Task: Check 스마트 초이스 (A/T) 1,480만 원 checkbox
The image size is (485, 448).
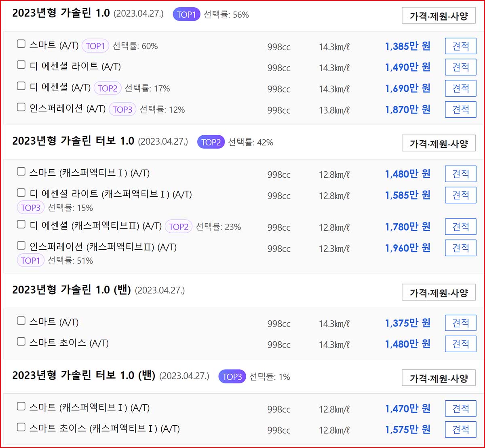Action: click(21, 342)
